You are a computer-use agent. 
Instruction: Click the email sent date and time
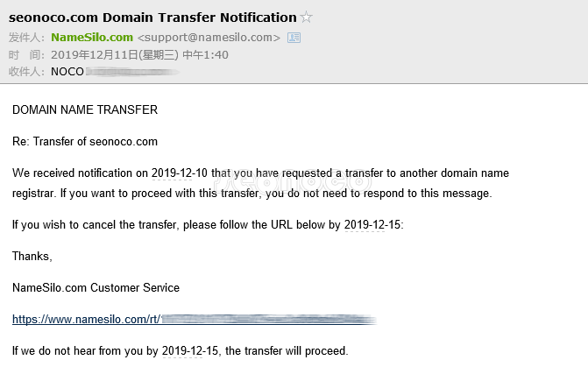point(139,54)
